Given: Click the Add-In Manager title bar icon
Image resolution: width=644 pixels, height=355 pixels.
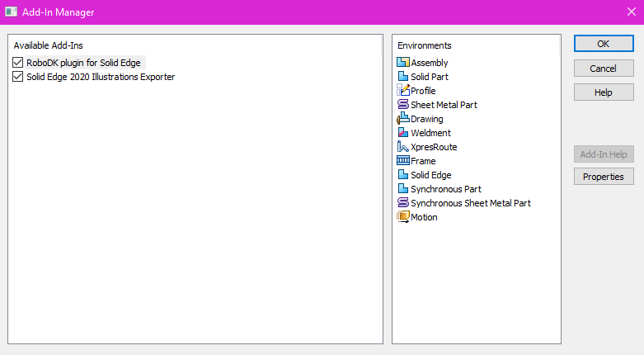Looking at the screenshot, I should click(12, 12).
